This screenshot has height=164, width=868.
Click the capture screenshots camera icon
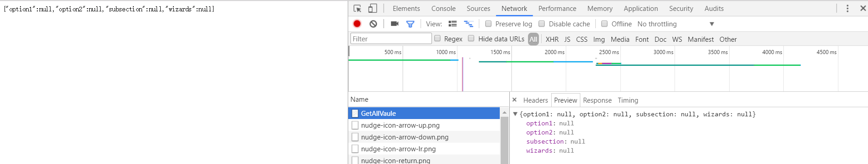(395, 24)
